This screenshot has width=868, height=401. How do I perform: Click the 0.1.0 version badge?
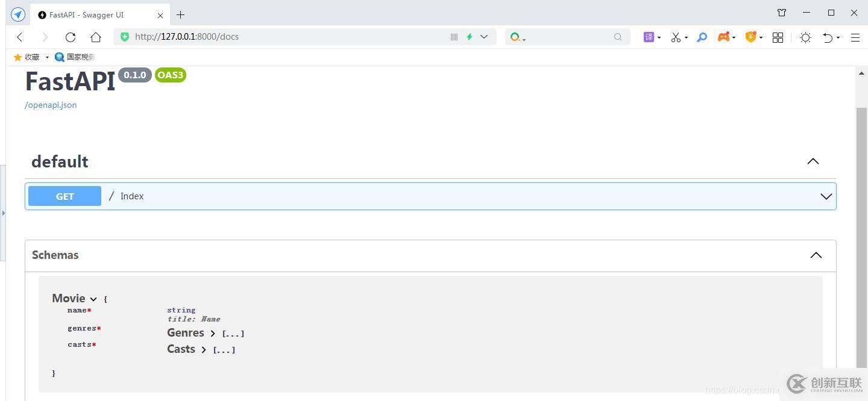click(135, 75)
